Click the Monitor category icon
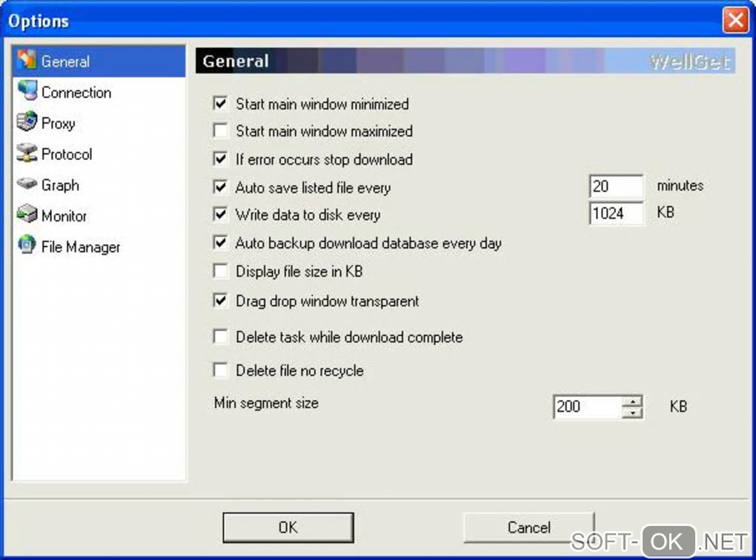This screenshot has width=756, height=560. (x=27, y=215)
